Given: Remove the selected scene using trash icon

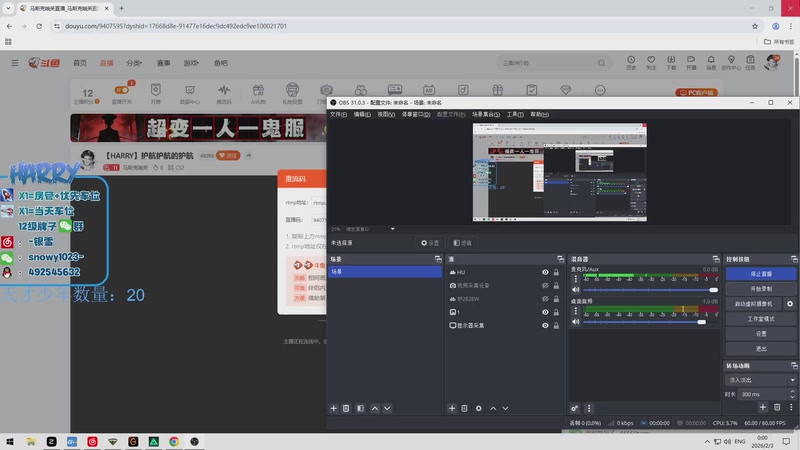Looking at the screenshot, I should [346, 408].
